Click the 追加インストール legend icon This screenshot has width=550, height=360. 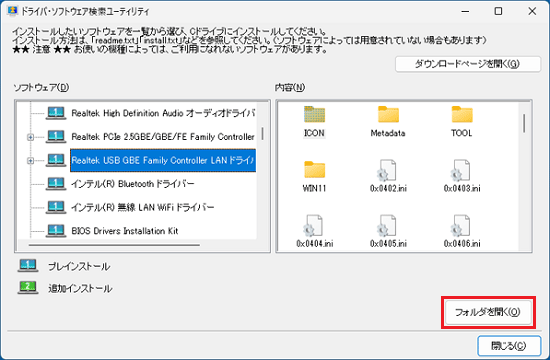click(x=28, y=288)
